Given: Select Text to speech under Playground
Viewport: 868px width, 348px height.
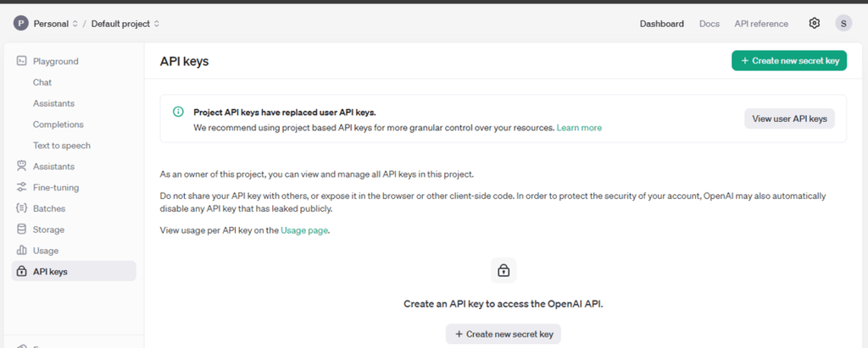Looking at the screenshot, I should click(x=62, y=146).
